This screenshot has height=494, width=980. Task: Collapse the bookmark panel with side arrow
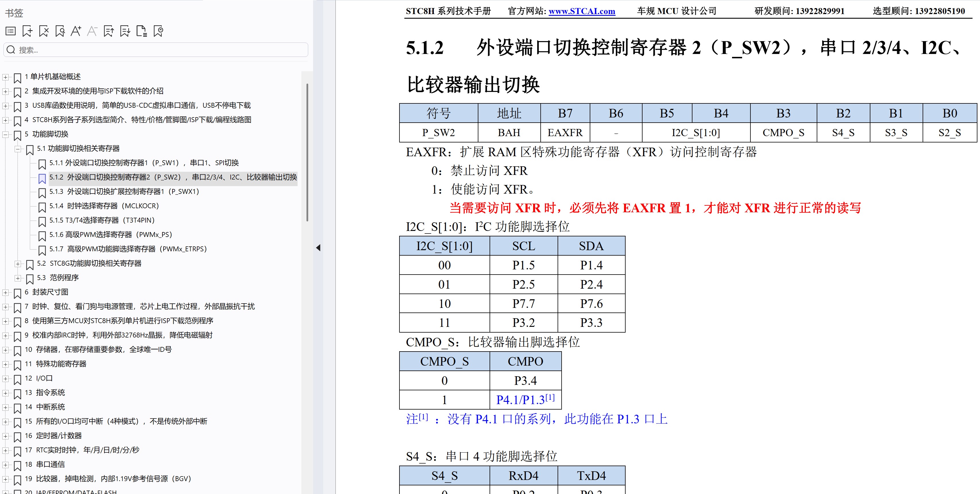pyautogui.click(x=319, y=248)
